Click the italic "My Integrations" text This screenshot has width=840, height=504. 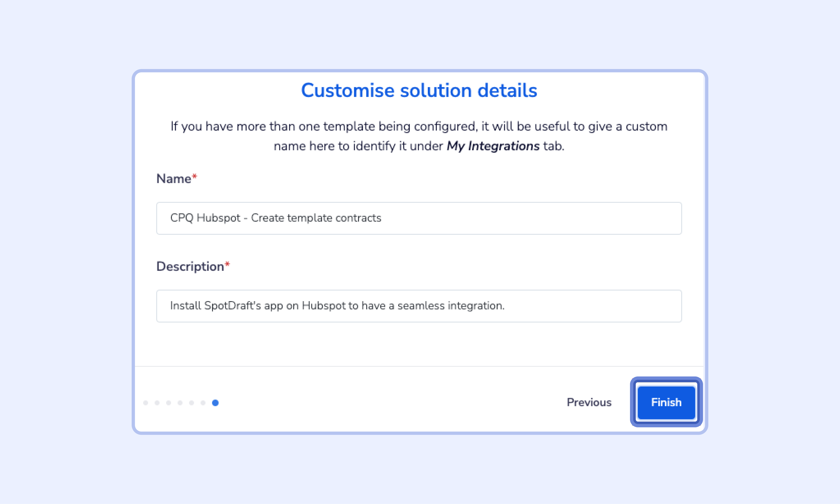pyautogui.click(x=493, y=146)
